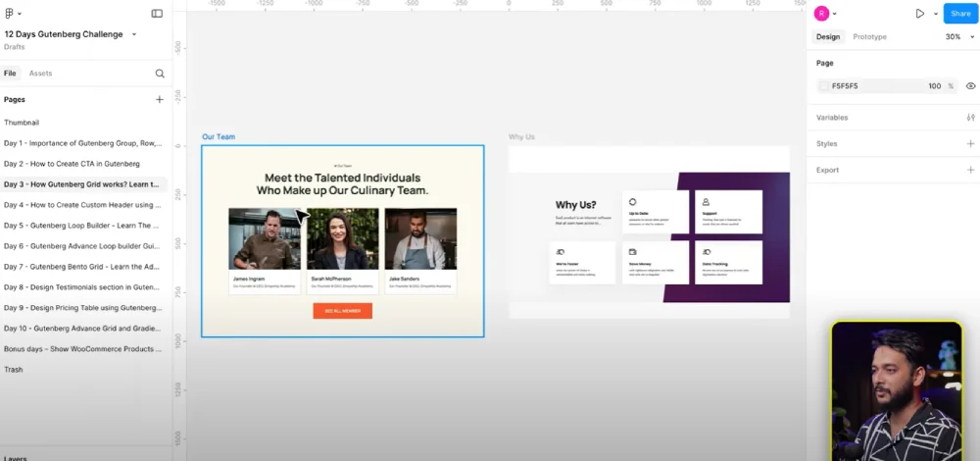Screen dimensions: 980x461
Task: Add export setting with plus icon
Action: (970, 170)
